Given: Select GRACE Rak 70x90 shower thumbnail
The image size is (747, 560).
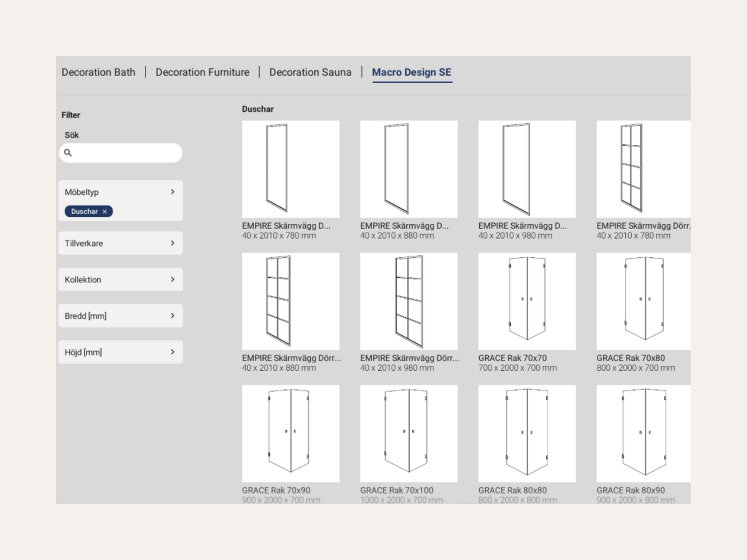Looking at the screenshot, I should click(x=291, y=433).
